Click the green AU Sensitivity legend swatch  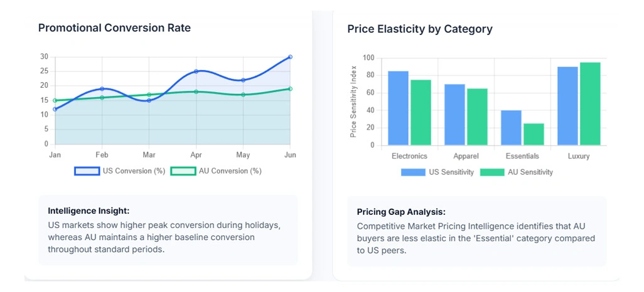[x=492, y=172]
